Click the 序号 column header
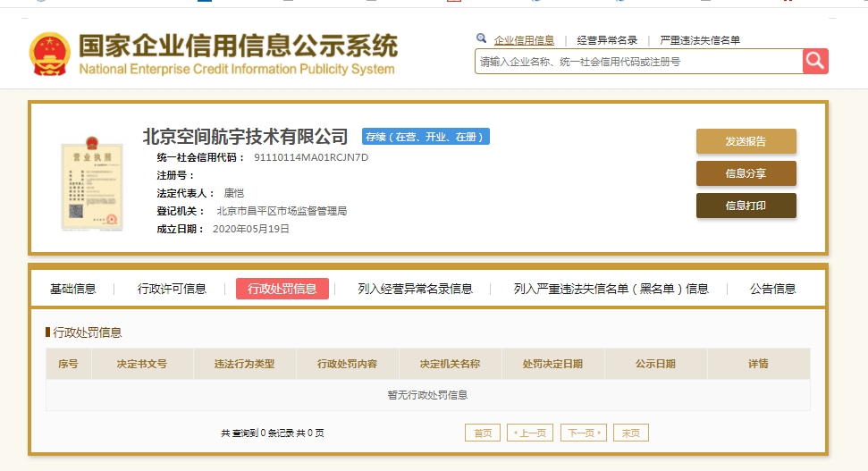 tap(68, 364)
